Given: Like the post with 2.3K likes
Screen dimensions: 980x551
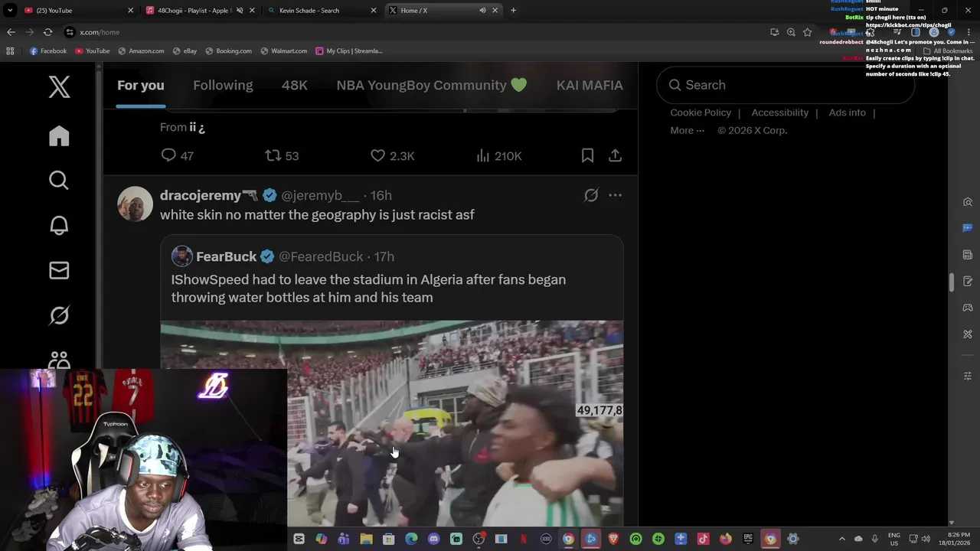Looking at the screenshot, I should pyautogui.click(x=392, y=155).
